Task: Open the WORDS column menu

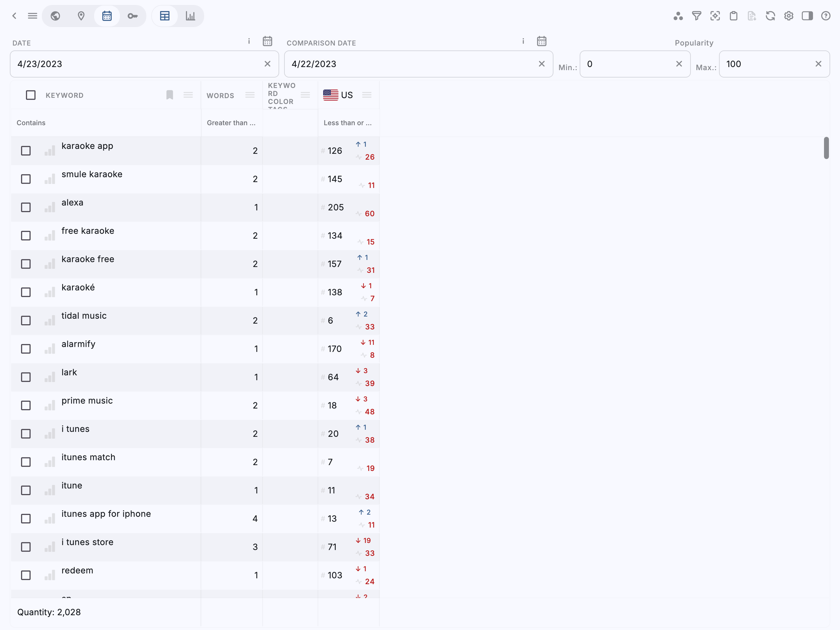Action: (250, 95)
